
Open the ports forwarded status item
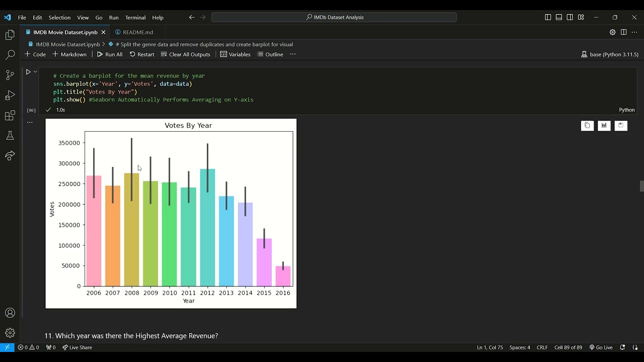click(51, 347)
